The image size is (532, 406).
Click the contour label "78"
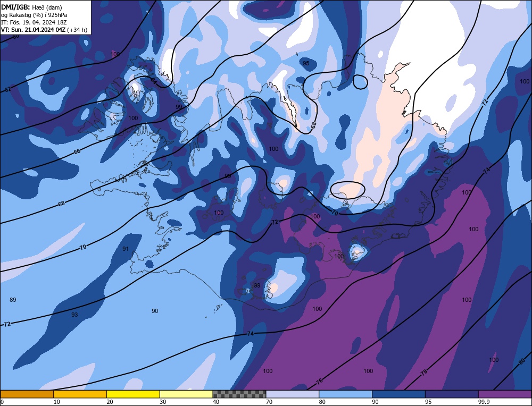pyautogui.click(x=424, y=373)
